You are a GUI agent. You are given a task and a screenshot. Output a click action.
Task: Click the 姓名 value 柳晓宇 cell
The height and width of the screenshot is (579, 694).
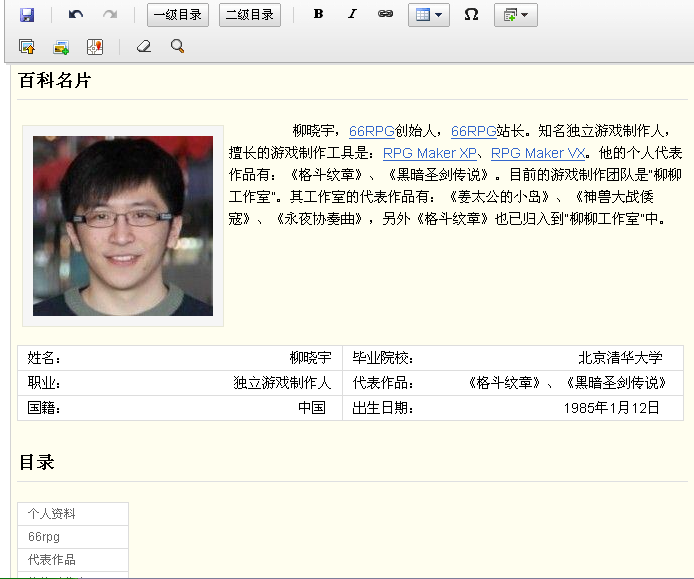point(310,358)
